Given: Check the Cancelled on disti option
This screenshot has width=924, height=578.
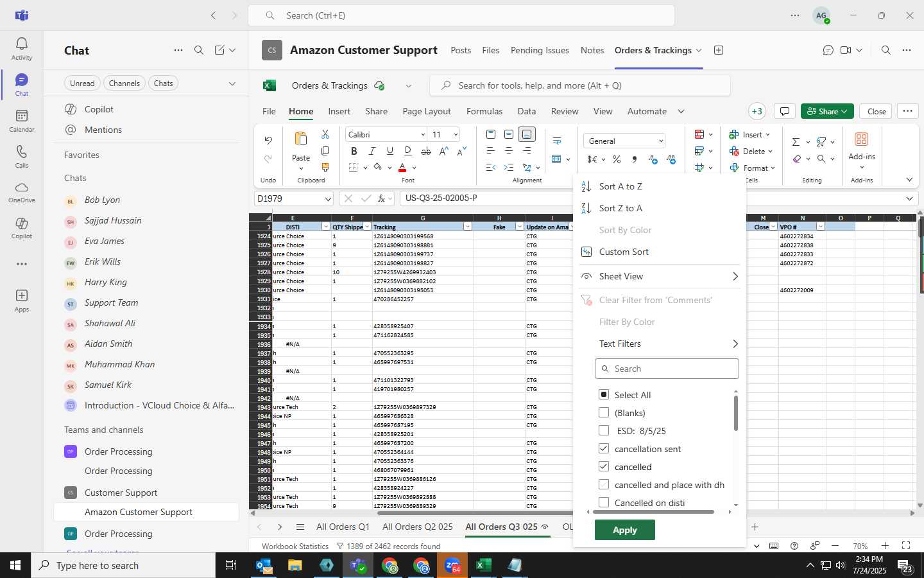Looking at the screenshot, I should (604, 502).
